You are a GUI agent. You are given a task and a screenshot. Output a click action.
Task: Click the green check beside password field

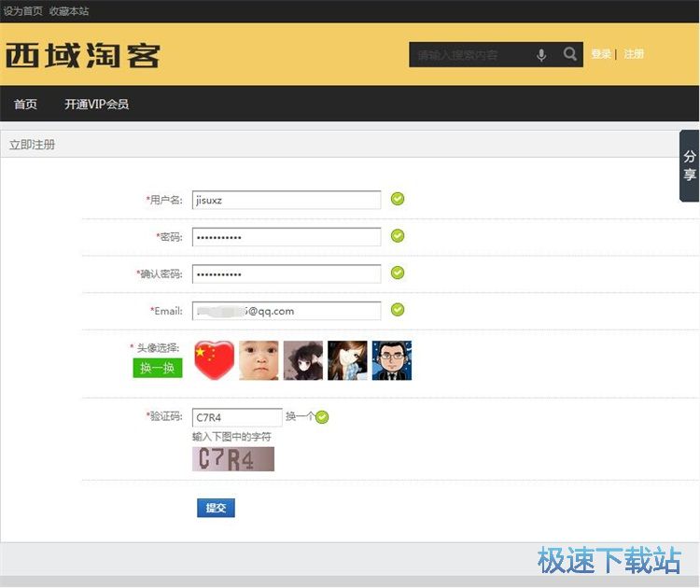click(398, 236)
